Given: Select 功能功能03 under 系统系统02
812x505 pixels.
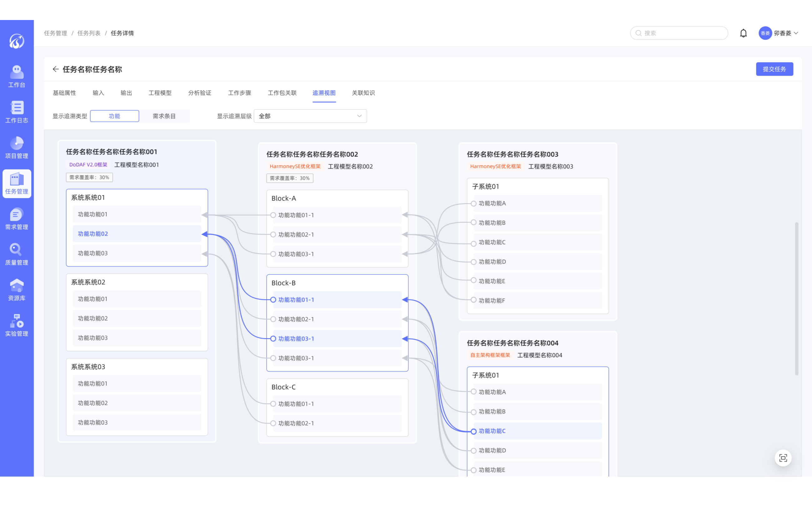Looking at the screenshot, I should click(137, 338).
